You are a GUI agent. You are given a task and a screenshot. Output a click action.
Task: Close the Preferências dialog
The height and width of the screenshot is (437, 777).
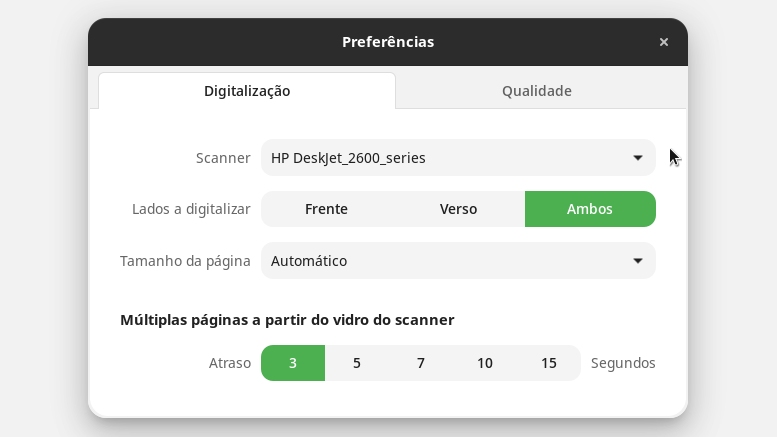pyautogui.click(x=664, y=42)
